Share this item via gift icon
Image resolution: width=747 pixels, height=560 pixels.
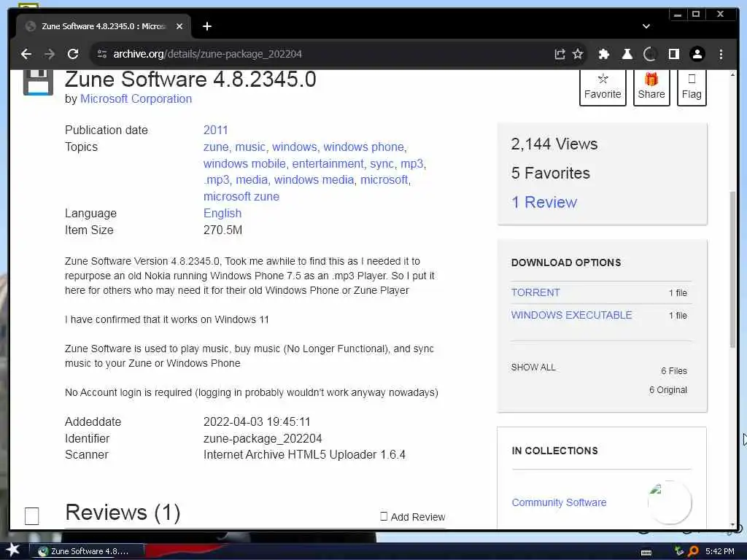(651, 87)
